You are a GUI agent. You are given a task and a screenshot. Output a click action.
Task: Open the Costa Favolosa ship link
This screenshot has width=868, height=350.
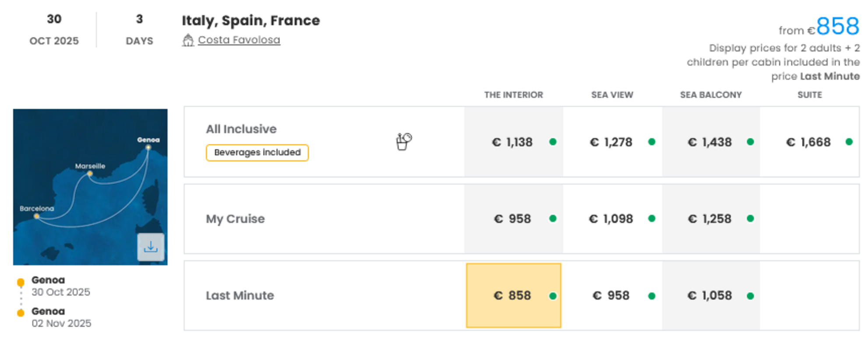(239, 40)
